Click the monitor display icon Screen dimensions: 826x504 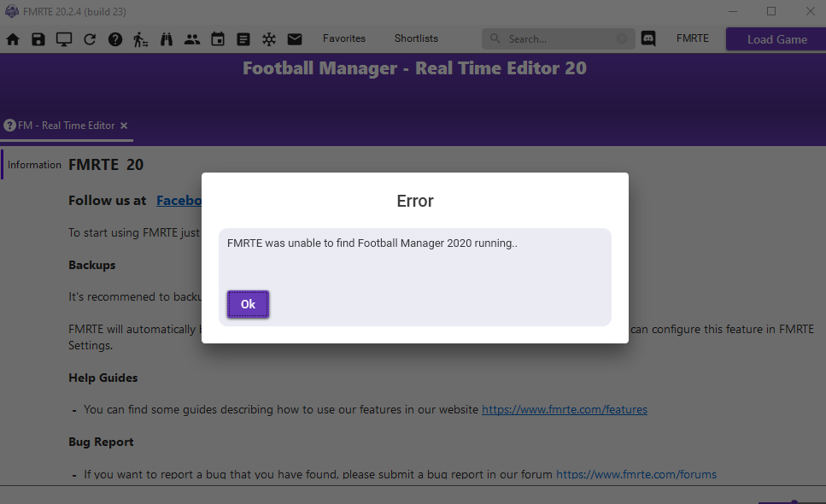point(64,39)
